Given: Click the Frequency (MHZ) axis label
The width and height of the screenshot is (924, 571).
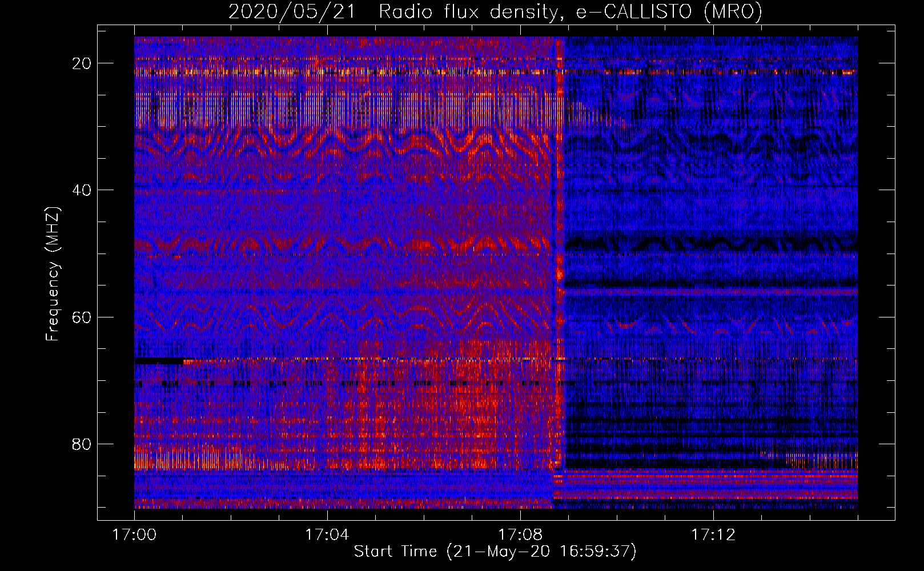Looking at the screenshot, I should pyautogui.click(x=52, y=274).
